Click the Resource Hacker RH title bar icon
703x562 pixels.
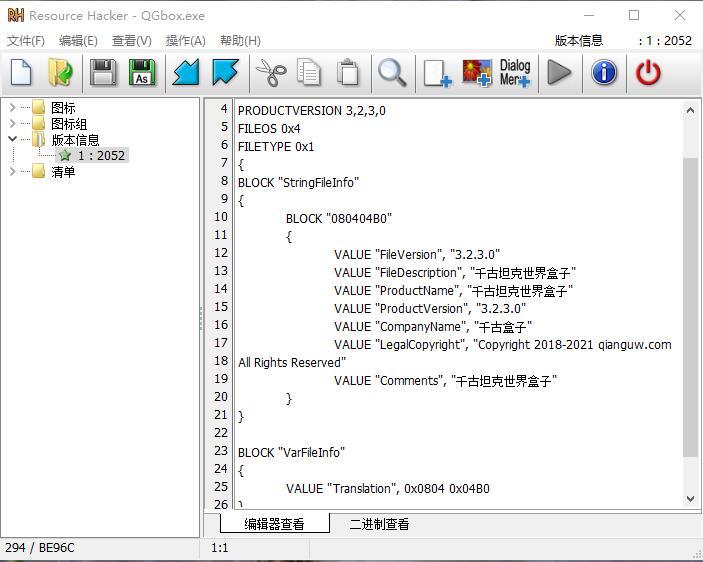click(x=16, y=15)
